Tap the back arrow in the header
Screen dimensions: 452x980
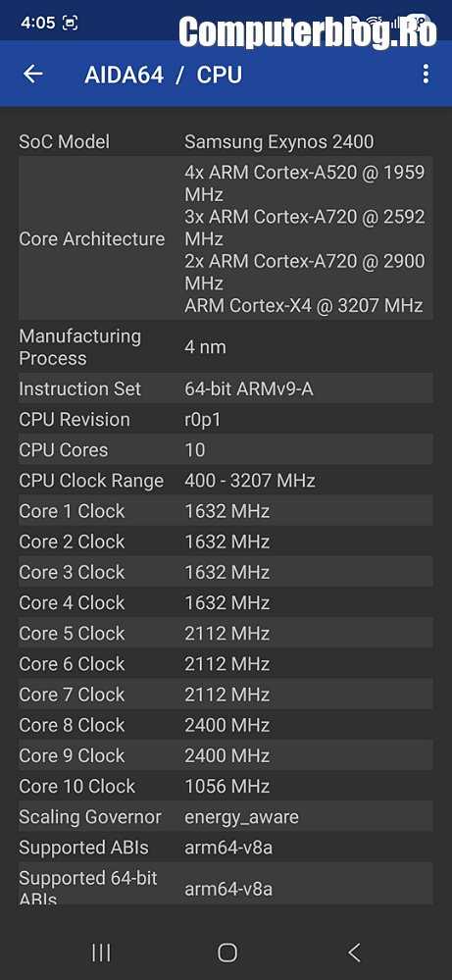32,74
